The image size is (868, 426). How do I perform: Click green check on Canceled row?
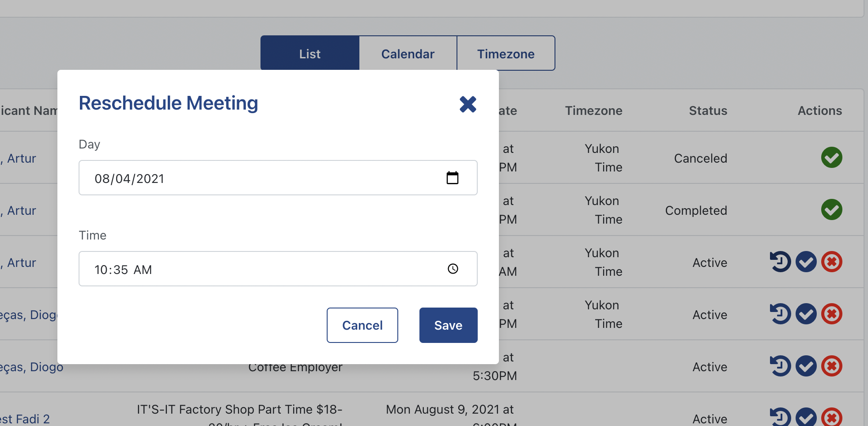click(x=832, y=157)
